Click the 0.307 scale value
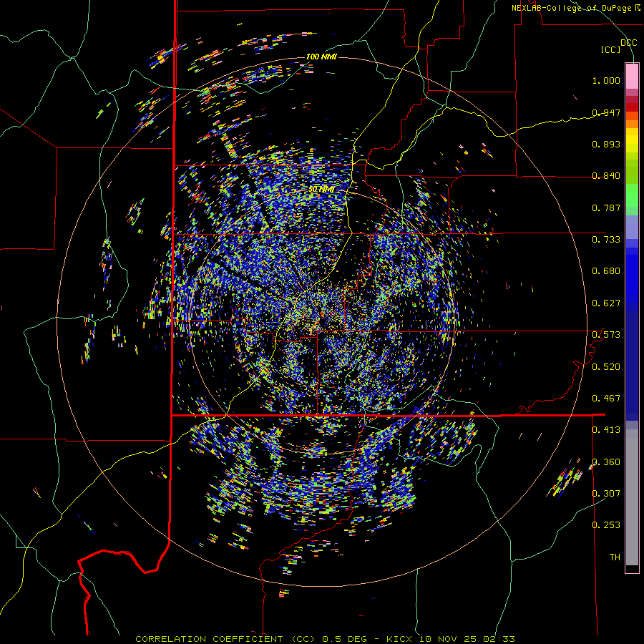The height and width of the screenshot is (644, 644). [x=606, y=494]
